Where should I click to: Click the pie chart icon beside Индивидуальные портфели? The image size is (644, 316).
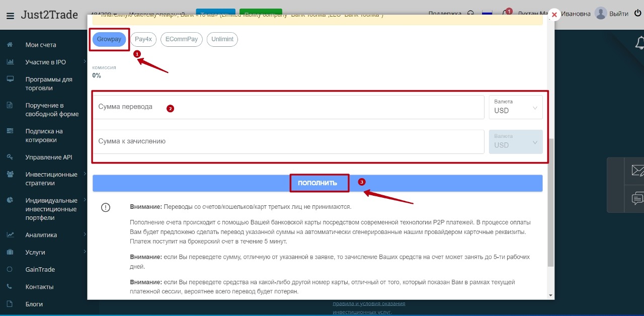point(10,200)
